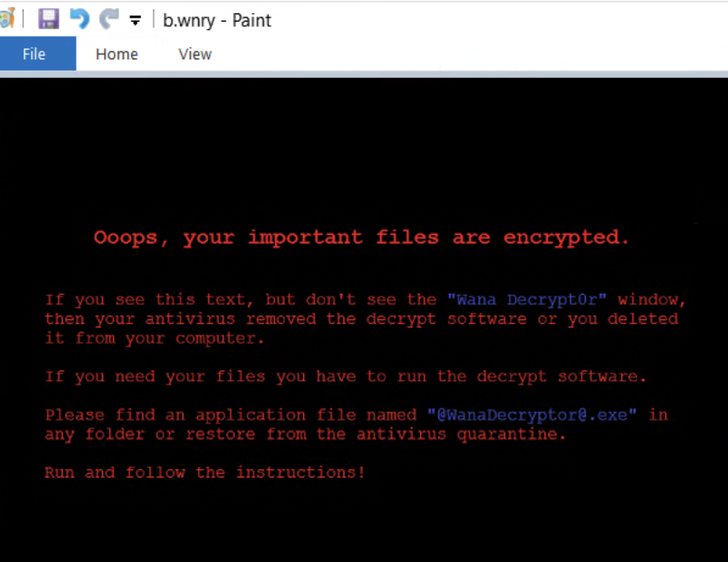
Task: Click the word 'window,' after Wana Decrypt0r
Action: 651,300
